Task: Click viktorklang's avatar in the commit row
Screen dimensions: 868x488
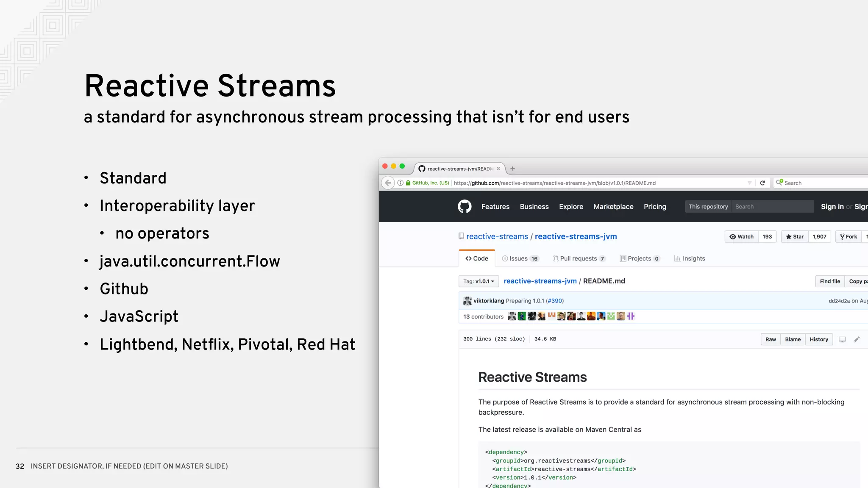Action: [x=467, y=301]
